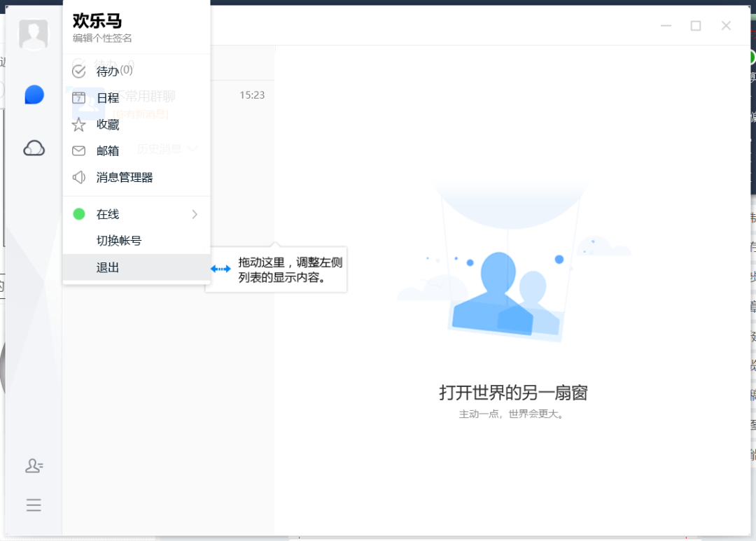Close the chat window
756x541 pixels.
(x=726, y=26)
